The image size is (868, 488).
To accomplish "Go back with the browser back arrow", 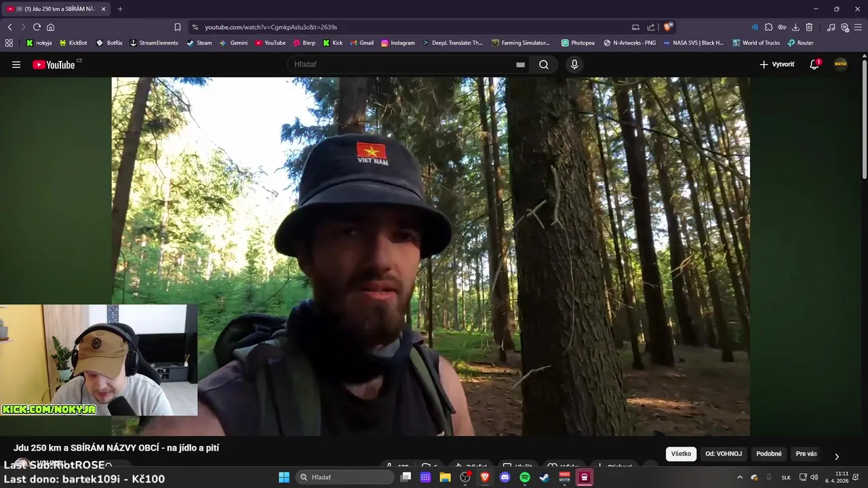I will 9,27.
